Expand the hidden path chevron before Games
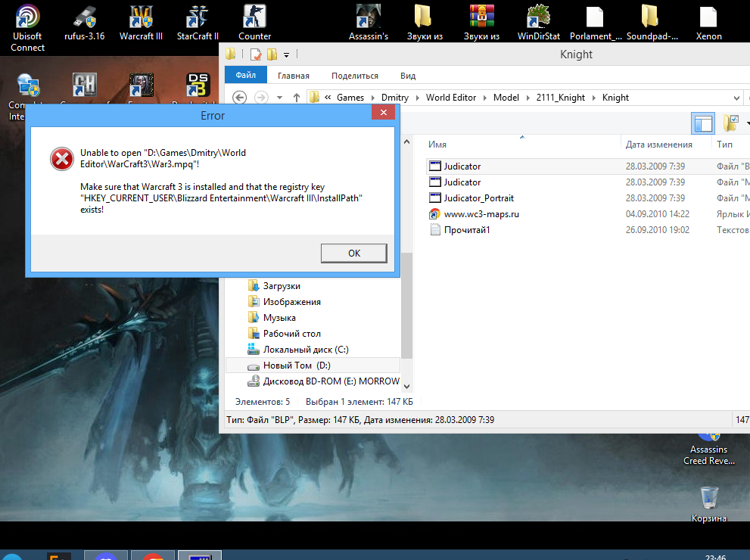This screenshot has height=560, width=750. pos(328,98)
